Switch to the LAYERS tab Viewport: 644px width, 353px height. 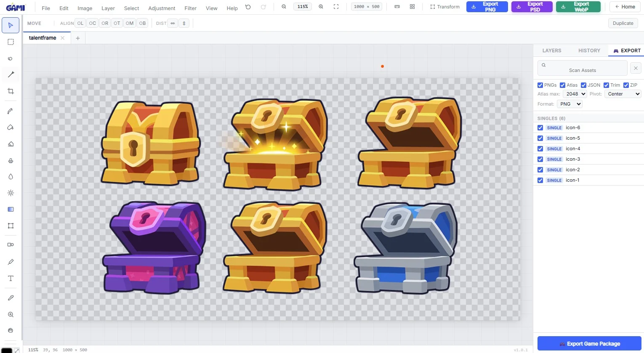tap(551, 50)
